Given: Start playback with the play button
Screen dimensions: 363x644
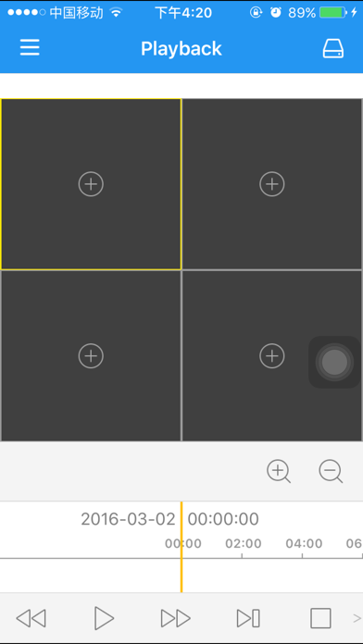Looking at the screenshot, I should (x=104, y=618).
